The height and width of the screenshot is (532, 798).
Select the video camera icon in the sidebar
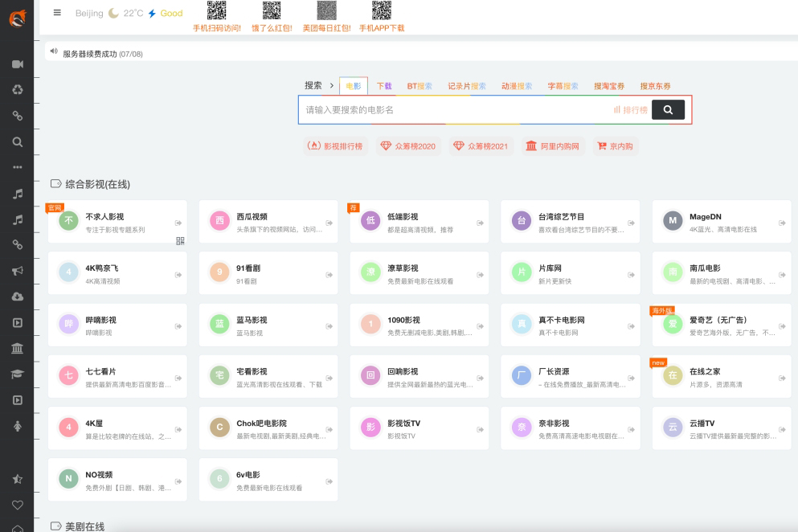[x=18, y=66]
